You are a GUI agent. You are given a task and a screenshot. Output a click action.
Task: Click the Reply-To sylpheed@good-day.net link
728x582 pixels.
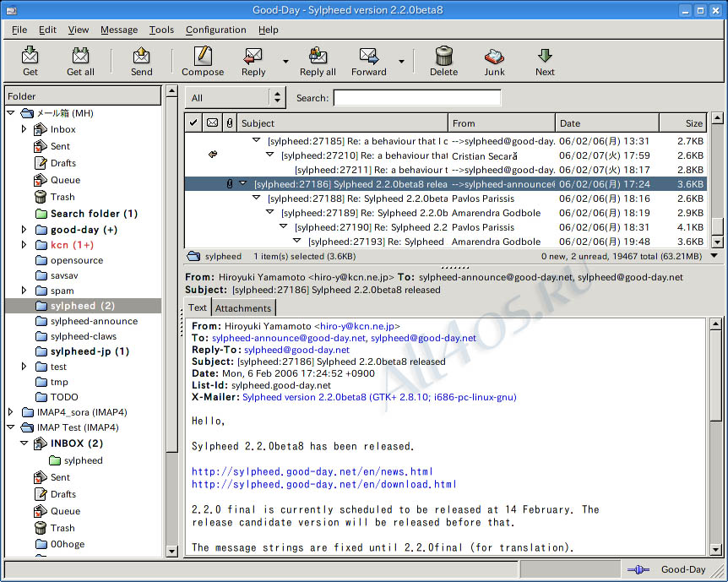click(x=296, y=350)
